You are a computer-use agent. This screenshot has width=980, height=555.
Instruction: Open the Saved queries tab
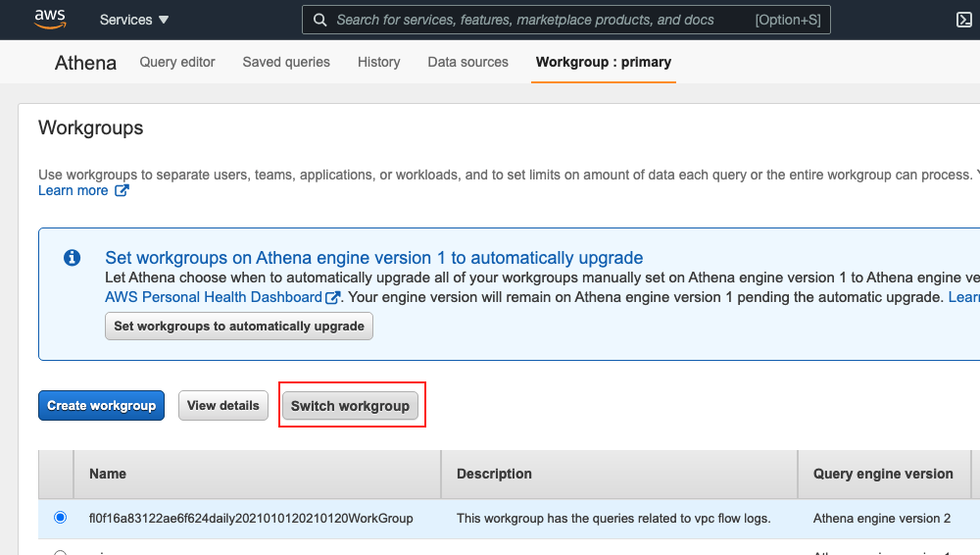pyautogui.click(x=286, y=62)
